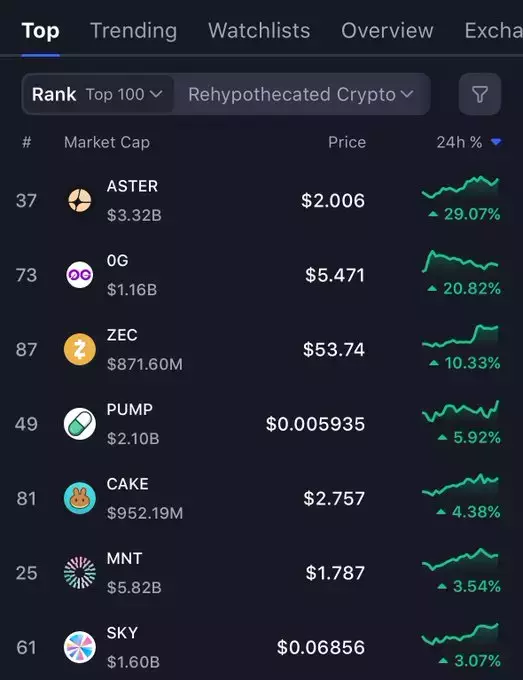Screen dimensions: 523x680
Task: Select the PUMP price $0.005935
Action: [x=315, y=424]
